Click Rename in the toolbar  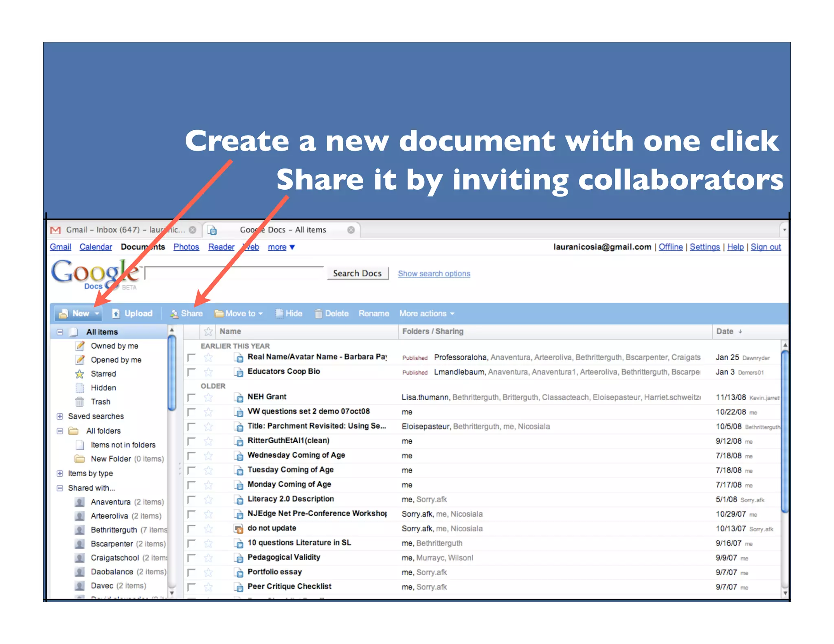pyautogui.click(x=374, y=313)
